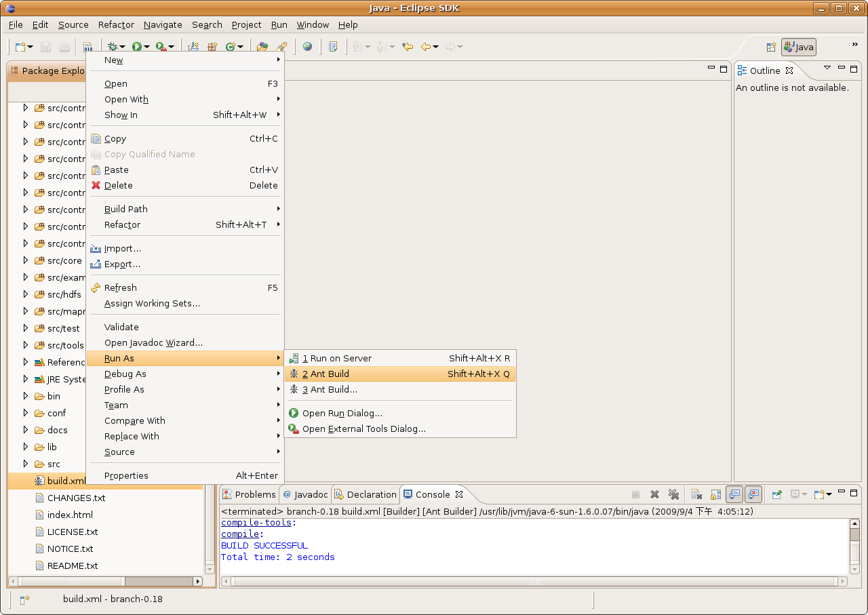The height and width of the screenshot is (615, 868).
Task: Open the Outline view menu triangle
Action: pyautogui.click(x=827, y=68)
